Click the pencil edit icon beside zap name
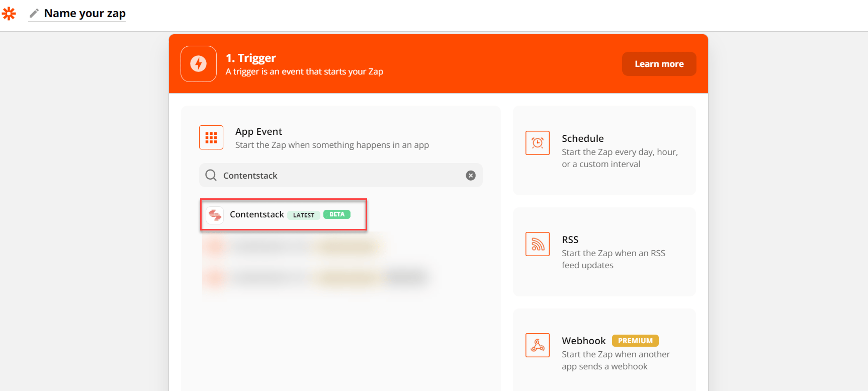The height and width of the screenshot is (391, 868). (34, 13)
